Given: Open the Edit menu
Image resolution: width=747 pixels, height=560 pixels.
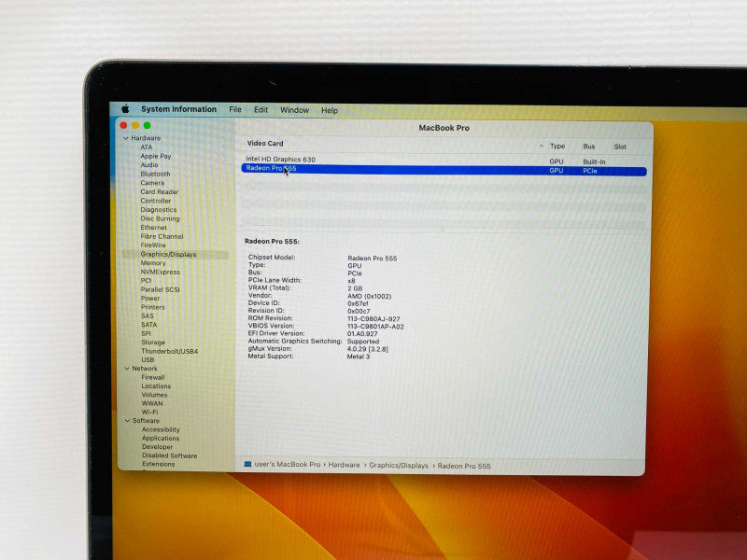Looking at the screenshot, I should click(261, 109).
